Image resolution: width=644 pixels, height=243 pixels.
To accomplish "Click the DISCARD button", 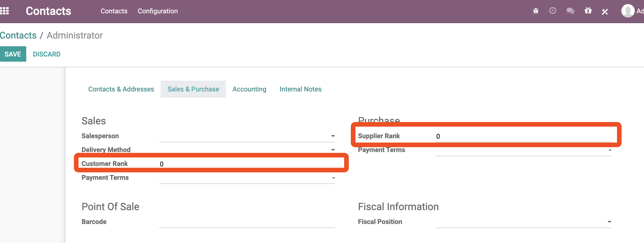I will 47,54.
